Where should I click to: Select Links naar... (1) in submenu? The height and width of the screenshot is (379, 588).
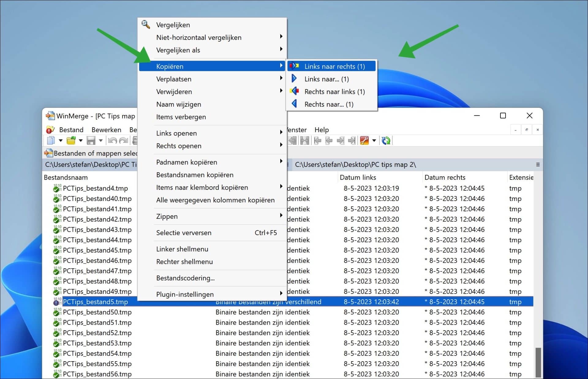326,79
